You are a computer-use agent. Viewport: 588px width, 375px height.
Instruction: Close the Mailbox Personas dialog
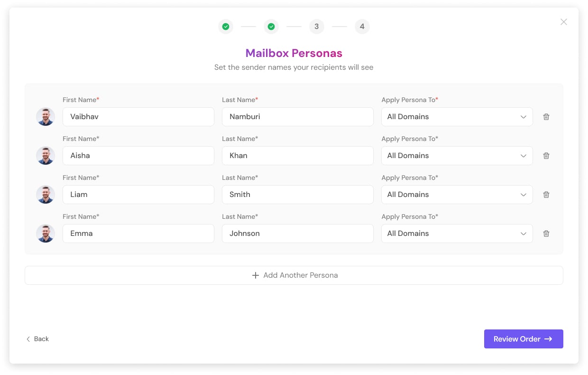[x=563, y=22]
